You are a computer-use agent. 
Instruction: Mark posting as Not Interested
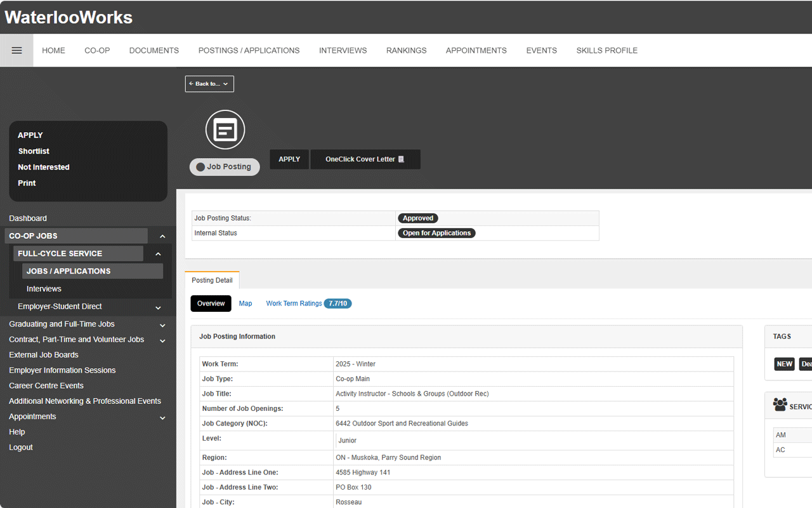[x=44, y=167]
